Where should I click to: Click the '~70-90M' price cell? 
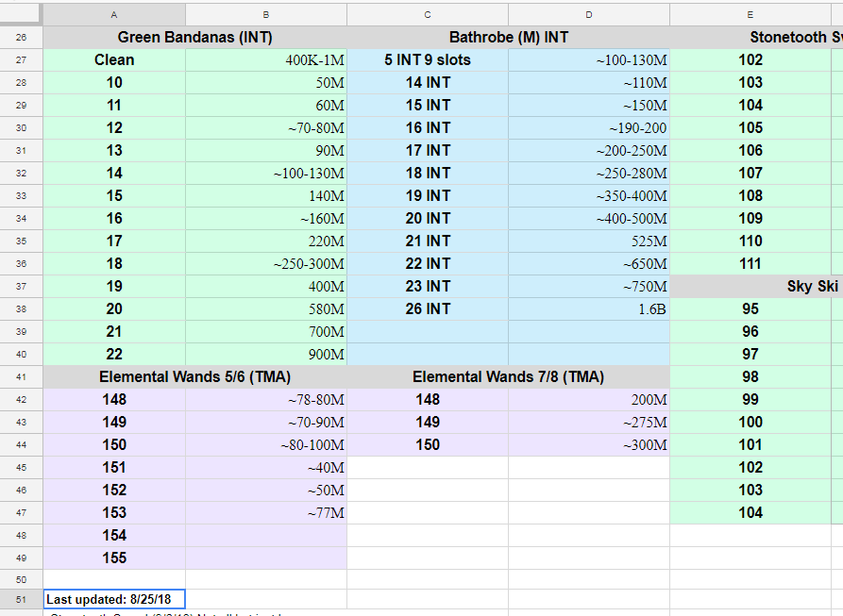point(266,422)
